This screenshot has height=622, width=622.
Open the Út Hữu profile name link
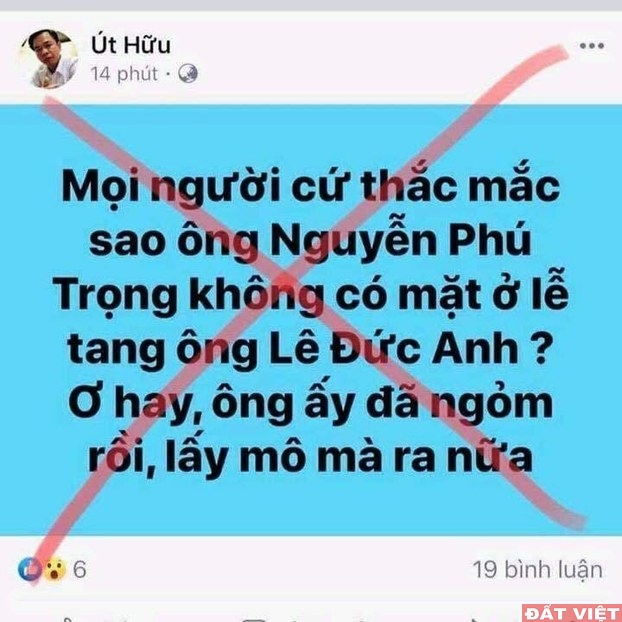coord(131,44)
